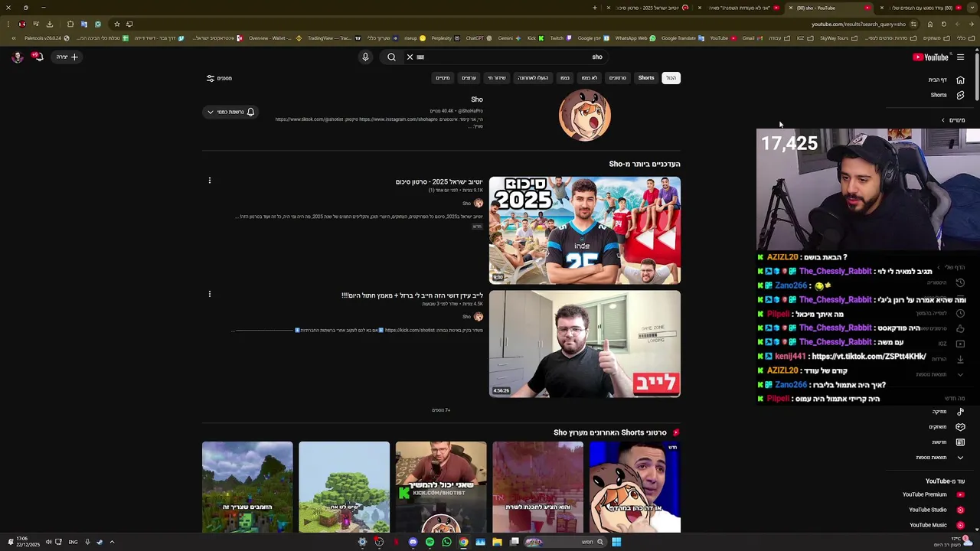Open YouTube Premium from sidebar
The image size is (980, 551).
[x=933, y=494]
